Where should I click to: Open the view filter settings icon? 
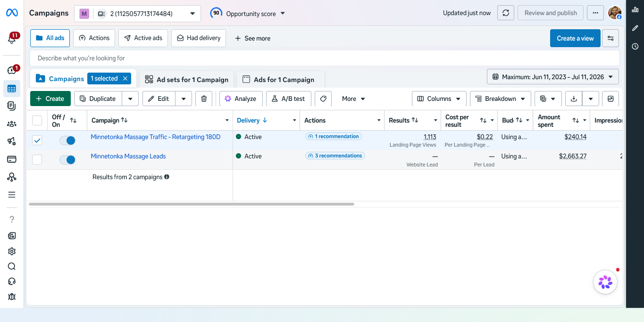(x=611, y=38)
